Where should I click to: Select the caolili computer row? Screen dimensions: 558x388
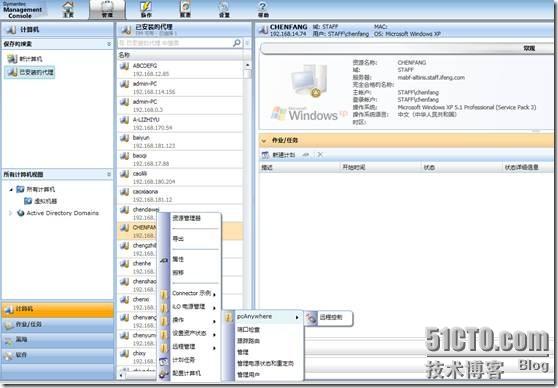point(180,177)
